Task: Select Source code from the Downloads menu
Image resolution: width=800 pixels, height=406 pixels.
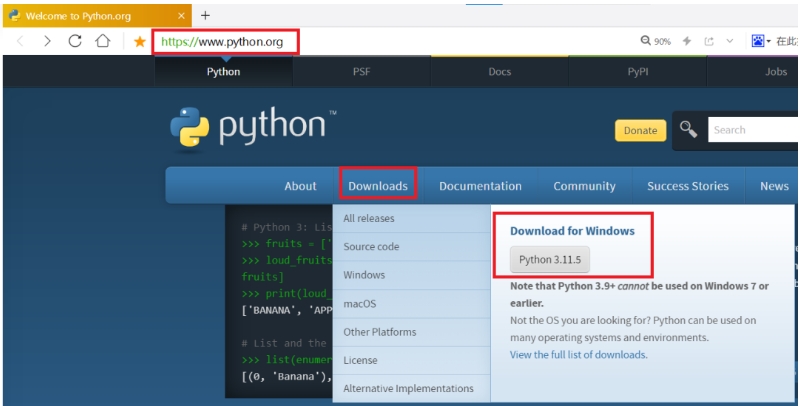Action: tap(371, 247)
